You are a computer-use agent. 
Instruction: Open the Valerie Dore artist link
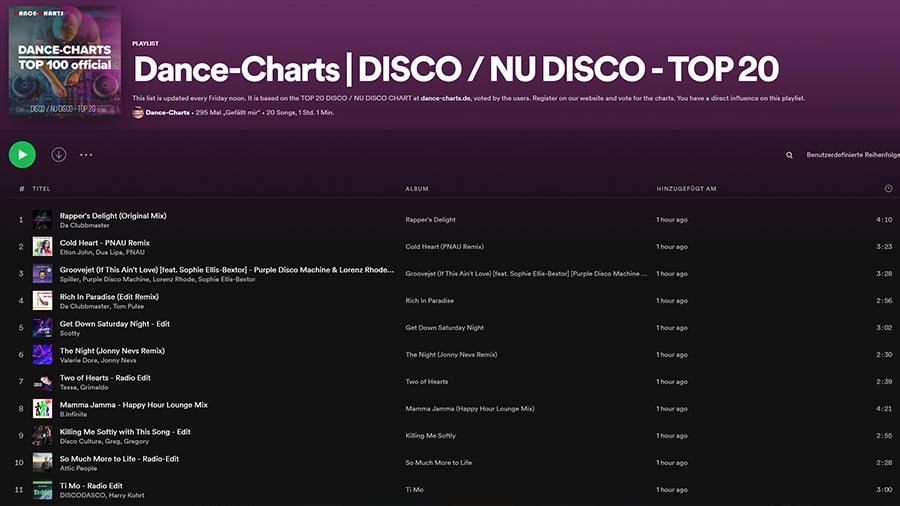coord(79,360)
